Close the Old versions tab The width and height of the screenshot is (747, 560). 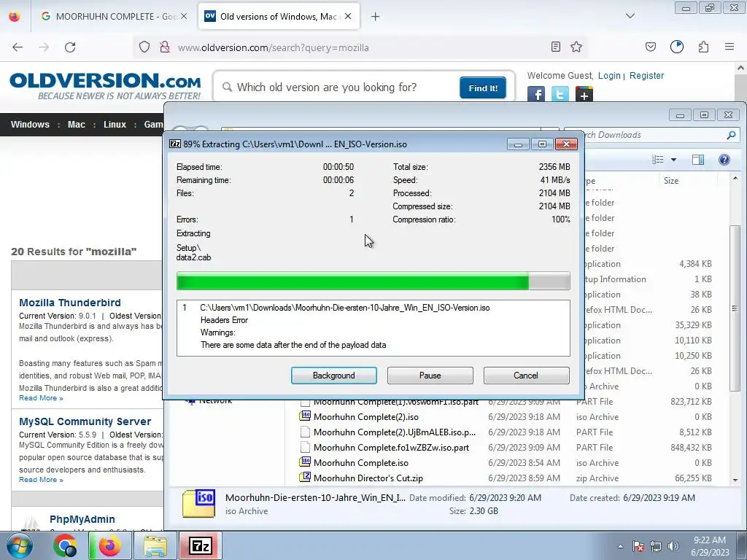pyautogui.click(x=348, y=16)
